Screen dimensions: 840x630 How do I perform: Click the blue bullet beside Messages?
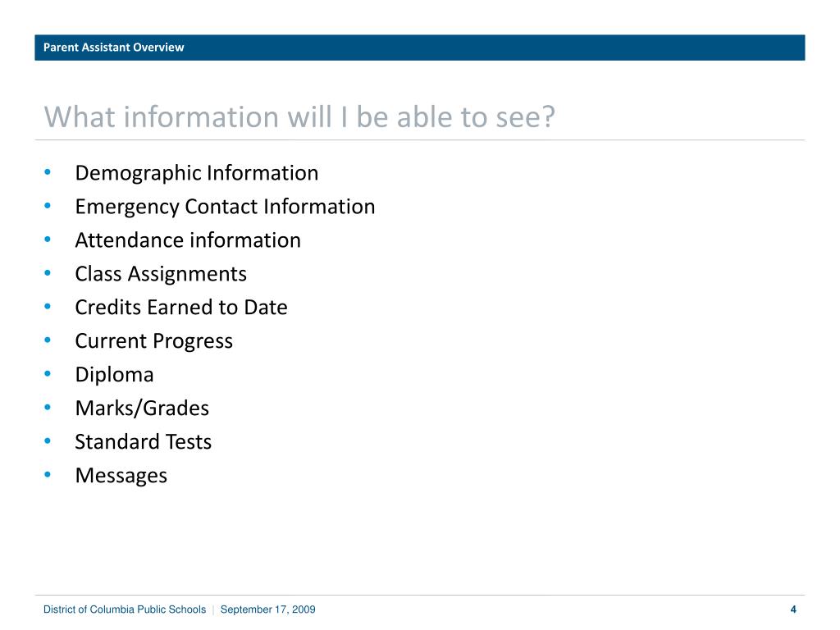(48, 474)
